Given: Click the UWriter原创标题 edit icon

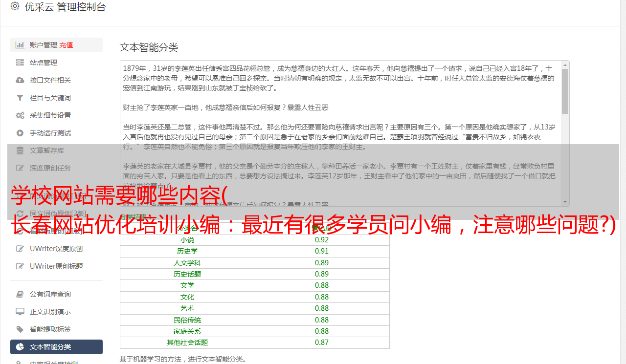Looking at the screenshot, I should pyautogui.click(x=20, y=266).
